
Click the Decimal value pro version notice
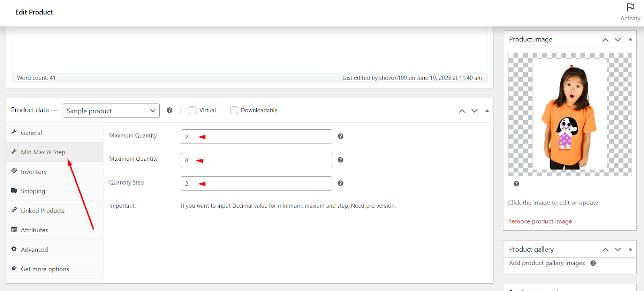(288, 206)
